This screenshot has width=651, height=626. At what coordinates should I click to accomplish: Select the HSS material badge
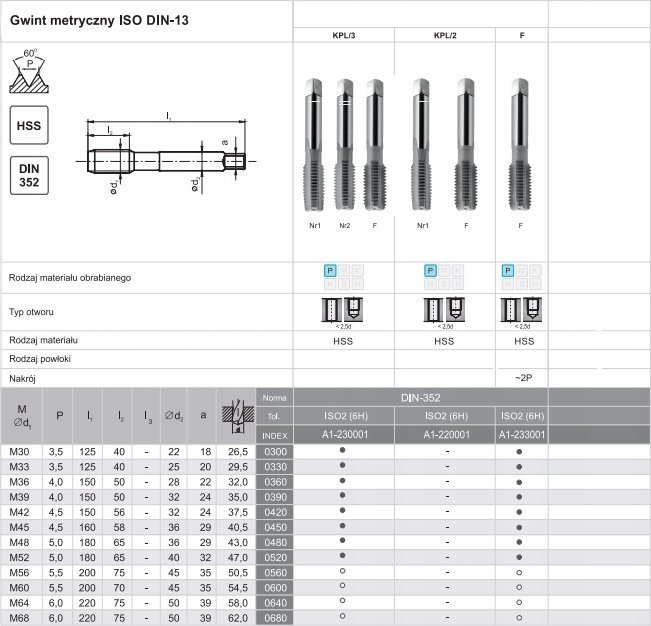tap(29, 127)
